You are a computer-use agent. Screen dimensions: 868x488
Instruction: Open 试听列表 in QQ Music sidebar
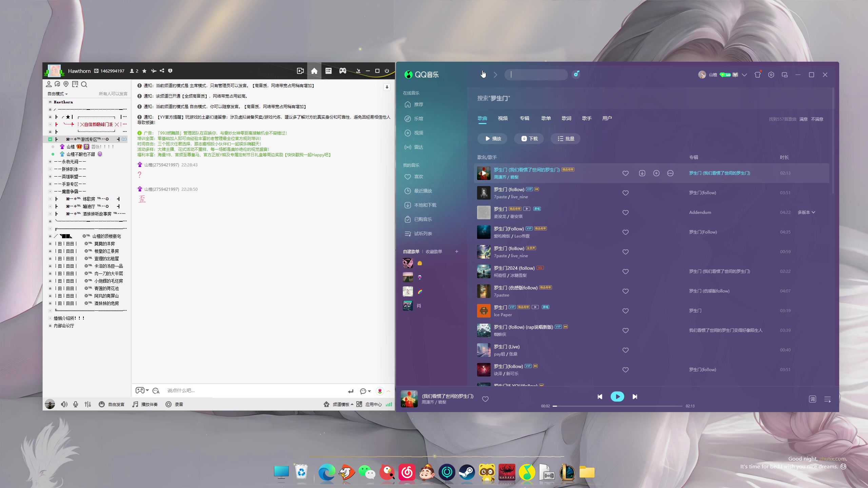[418, 233]
